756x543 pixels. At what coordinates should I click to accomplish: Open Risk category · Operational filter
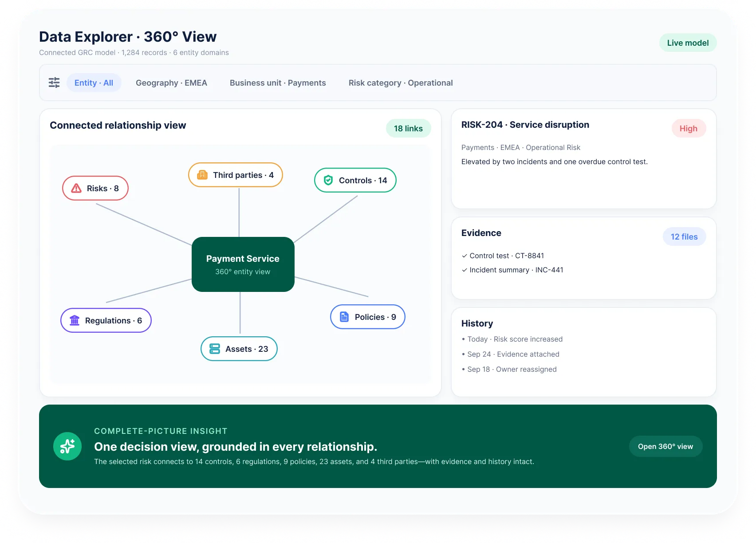[x=401, y=83]
